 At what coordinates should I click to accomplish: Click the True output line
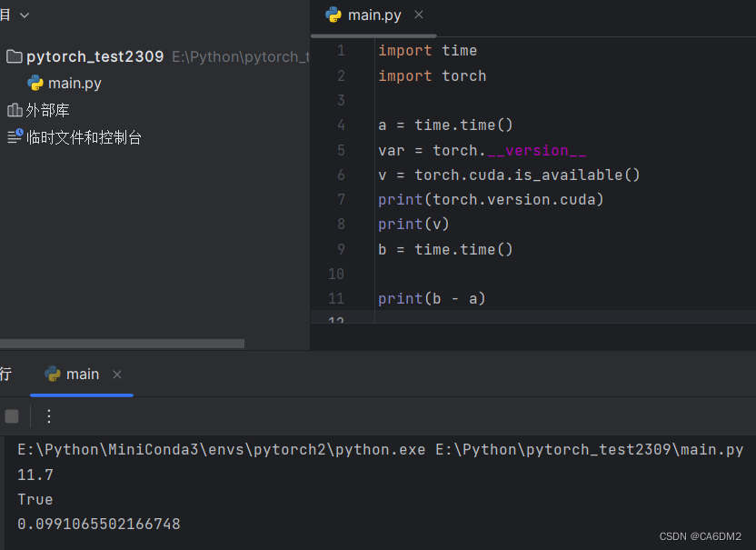pos(35,500)
